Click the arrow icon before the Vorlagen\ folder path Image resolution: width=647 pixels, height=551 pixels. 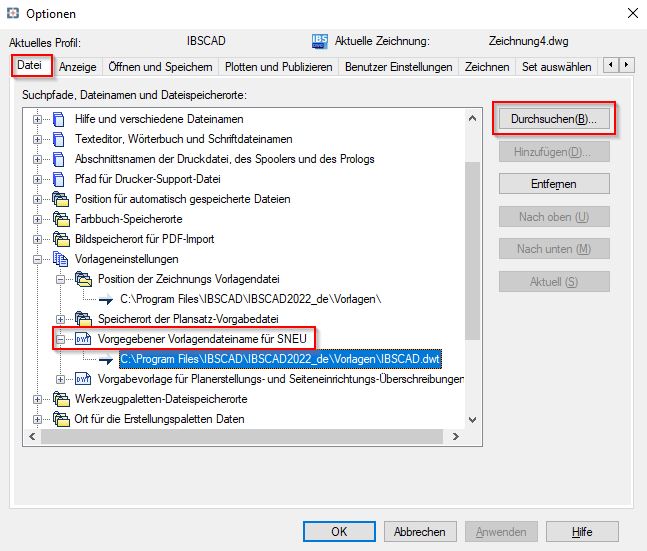click(106, 300)
